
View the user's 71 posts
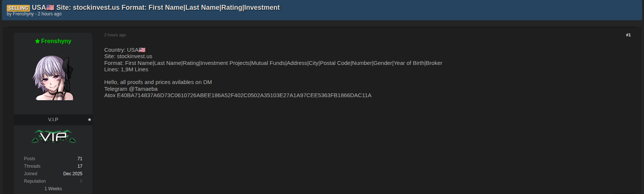pyautogui.click(x=80, y=159)
